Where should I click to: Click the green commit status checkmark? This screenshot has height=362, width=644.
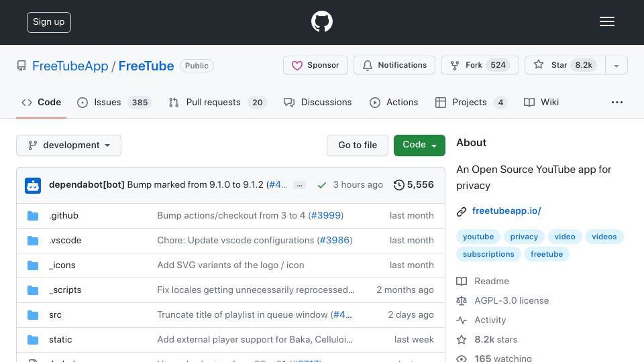322,185
